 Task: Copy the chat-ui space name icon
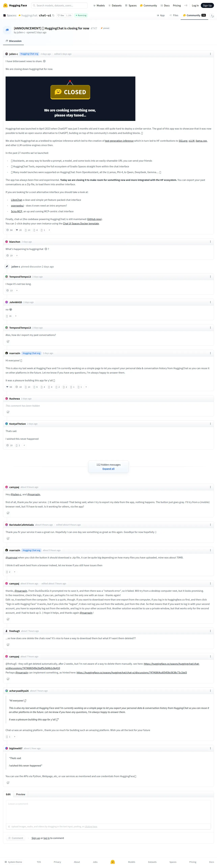pos(53,16)
